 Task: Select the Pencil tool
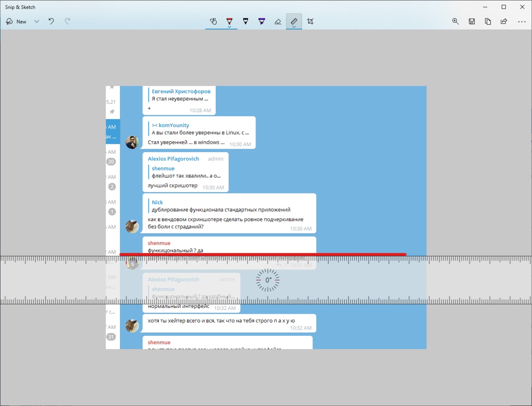click(x=245, y=21)
